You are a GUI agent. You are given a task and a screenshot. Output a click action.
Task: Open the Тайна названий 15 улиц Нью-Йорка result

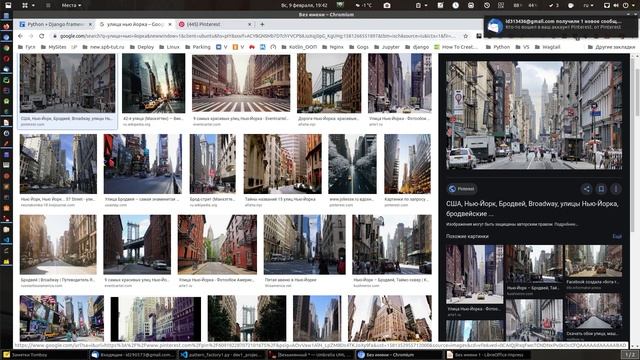click(282, 164)
